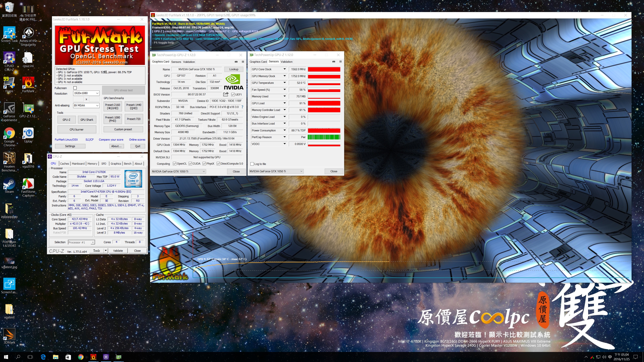
Task: Open the cpuz.ini file icon
Action: [28, 60]
